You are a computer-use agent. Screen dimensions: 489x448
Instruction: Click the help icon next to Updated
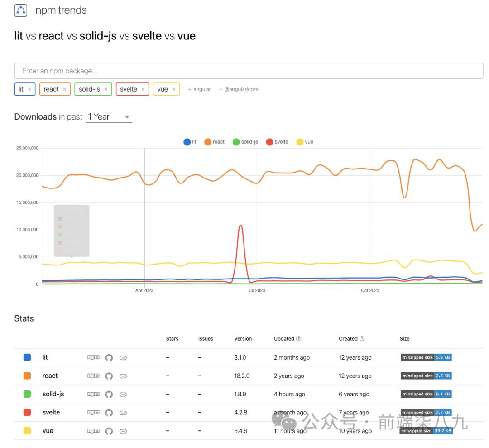pyautogui.click(x=299, y=339)
